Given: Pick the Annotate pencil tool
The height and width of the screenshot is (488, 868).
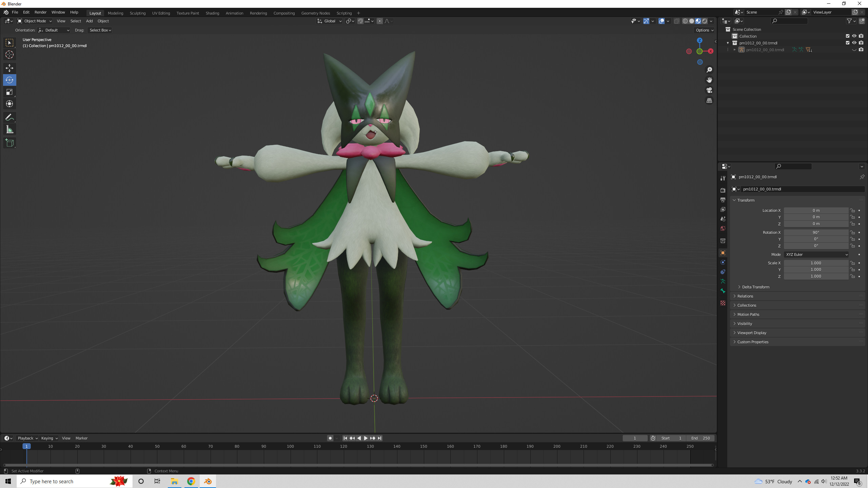Looking at the screenshot, I should [x=9, y=118].
